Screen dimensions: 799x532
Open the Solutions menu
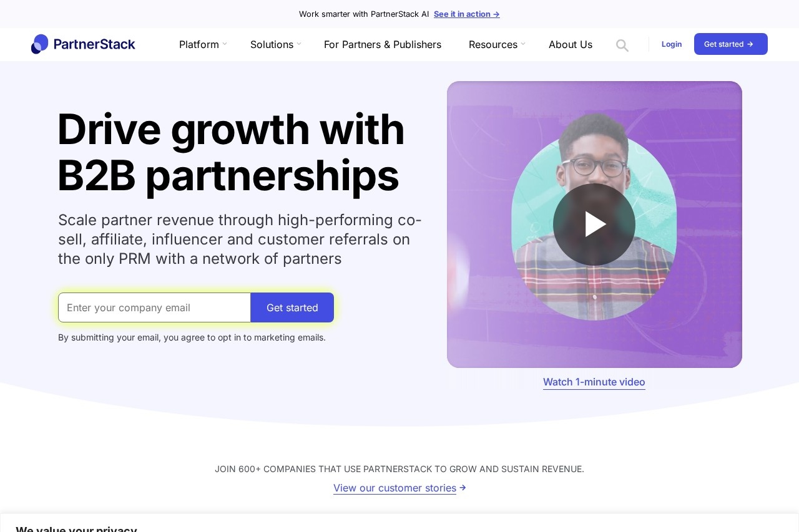pos(272,44)
